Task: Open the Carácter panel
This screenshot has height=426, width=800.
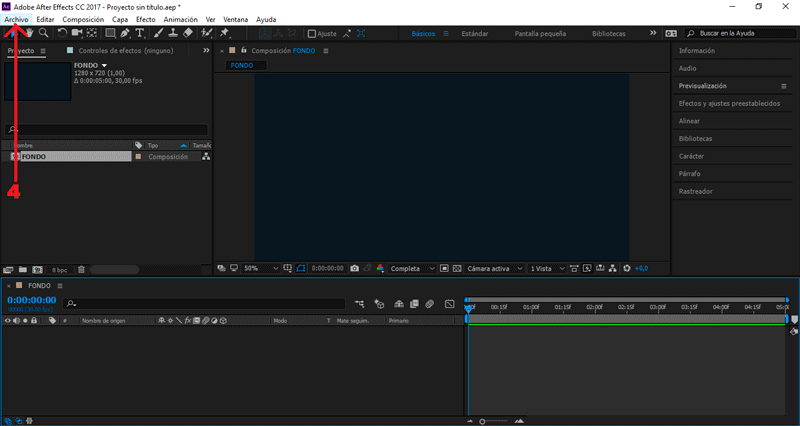Action: 691,156
